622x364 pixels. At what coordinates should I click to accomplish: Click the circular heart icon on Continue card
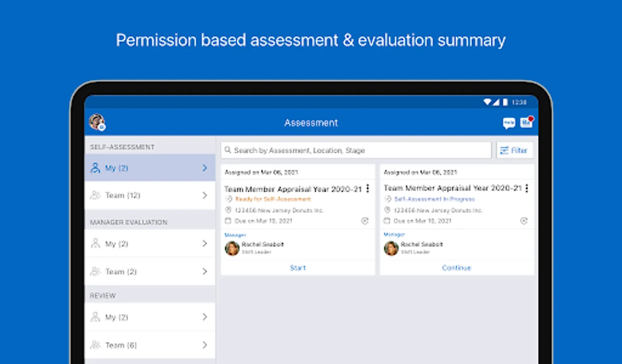tap(524, 221)
